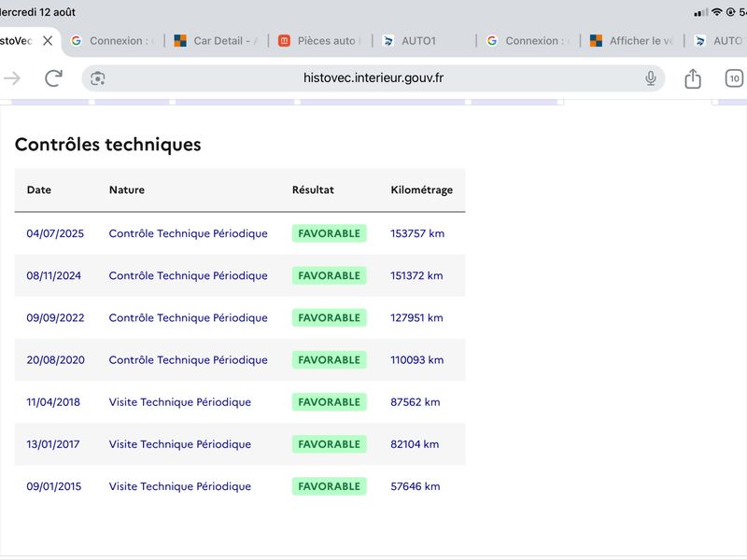The width and height of the screenshot is (747, 560).
Task: Click FAVORABLE badge for 20/08/2020
Action: pyautogui.click(x=330, y=359)
